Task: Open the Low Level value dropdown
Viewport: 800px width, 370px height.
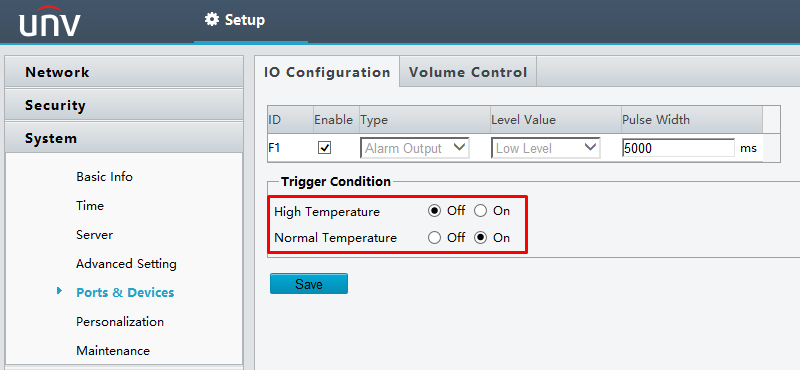Action: tap(545, 148)
